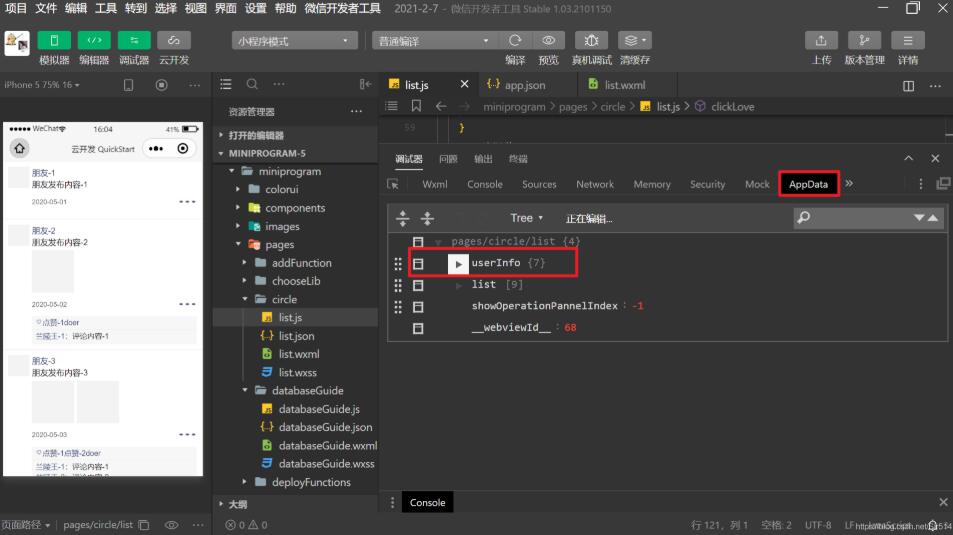Open list.wxml file in the explorer
953x535 pixels.
[298, 354]
